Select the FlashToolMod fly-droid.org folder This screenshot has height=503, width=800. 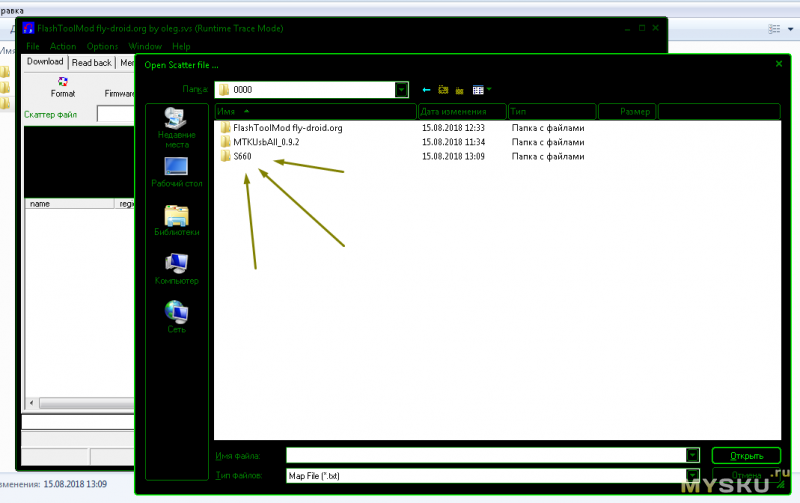(287, 128)
